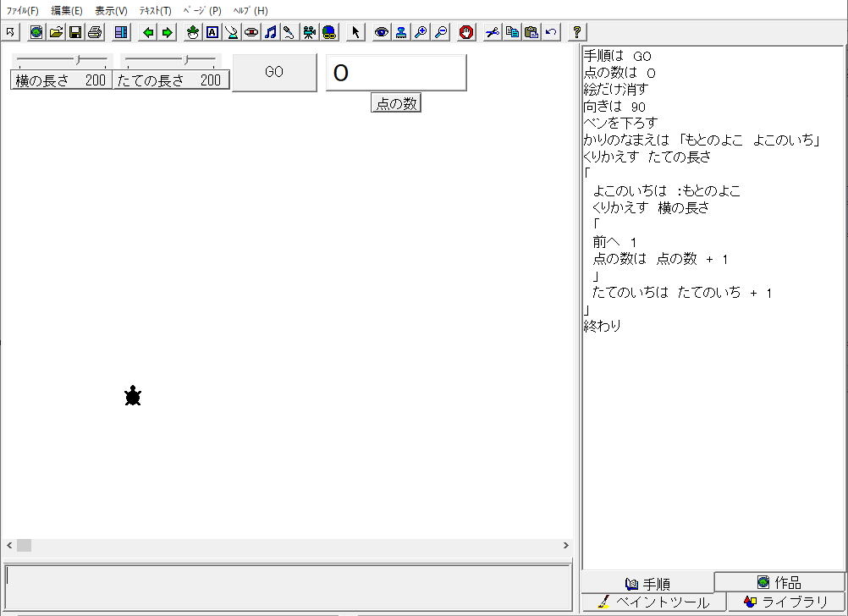Click the open folder icon in toolbar
848x616 pixels.
point(56,32)
